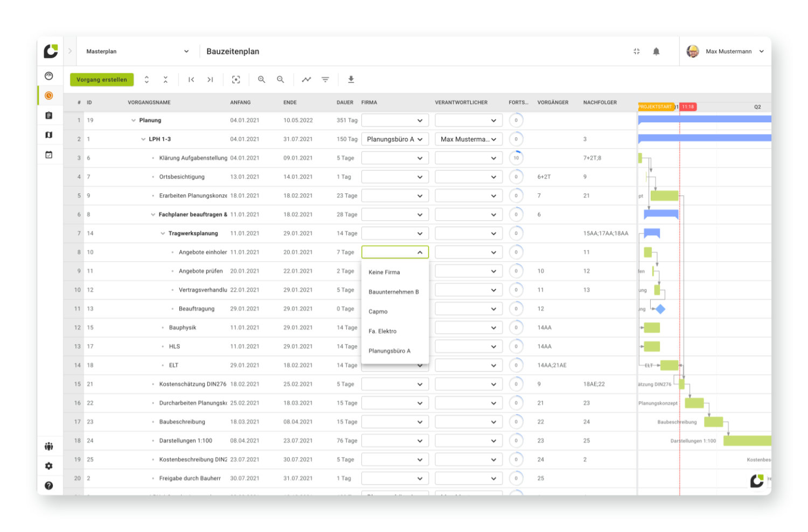Collapse the Planung tree row
This screenshot has height=532, width=808.
tap(134, 121)
